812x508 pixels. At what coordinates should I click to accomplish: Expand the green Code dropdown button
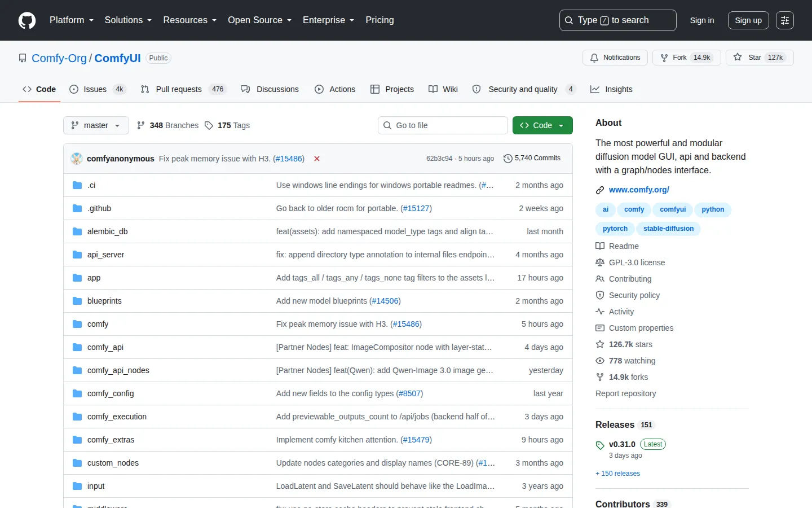pyautogui.click(x=542, y=125)
